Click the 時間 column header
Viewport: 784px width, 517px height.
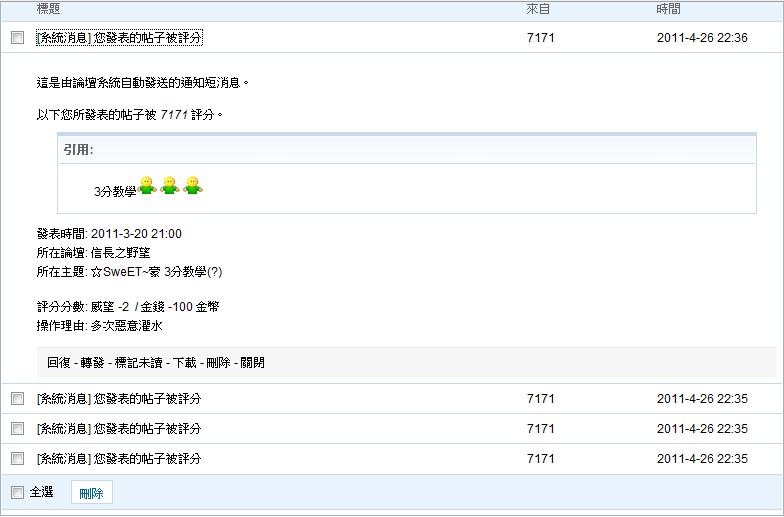click(668, 8)
